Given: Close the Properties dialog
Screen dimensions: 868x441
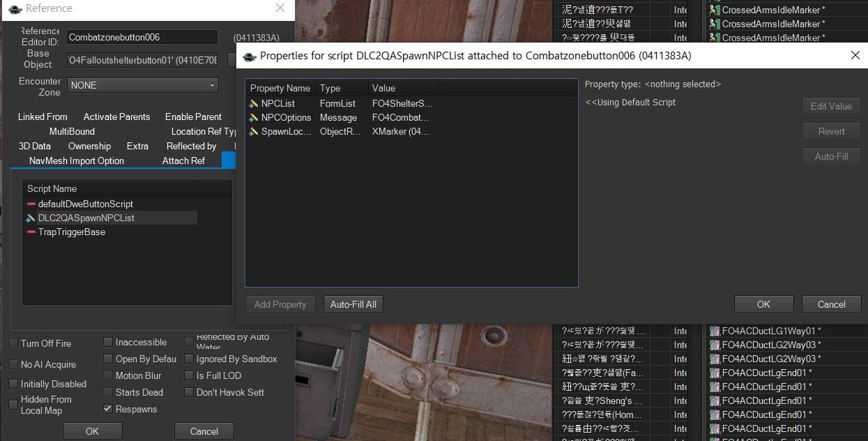Looking at the screenshot, I should tap(855, 56).
